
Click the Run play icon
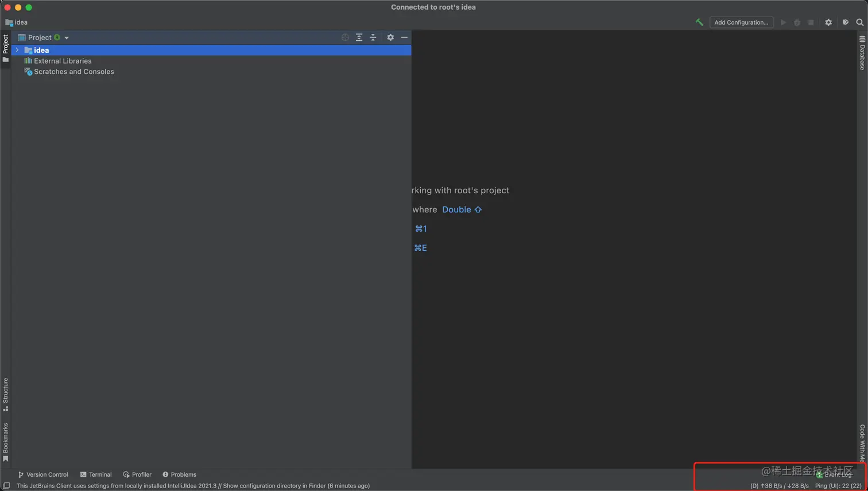[x=783, y=22]
